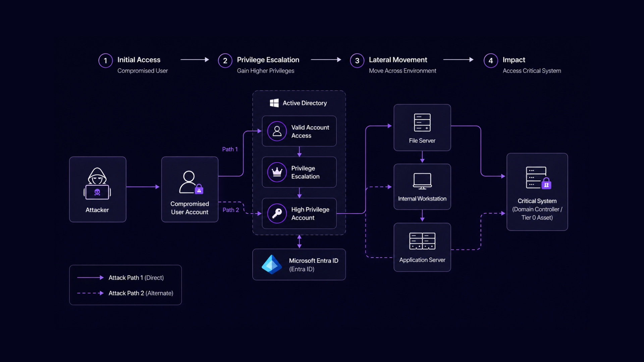Select the Lateral Movement step three
Screen dimensions: 644x362
click(357, 61)
